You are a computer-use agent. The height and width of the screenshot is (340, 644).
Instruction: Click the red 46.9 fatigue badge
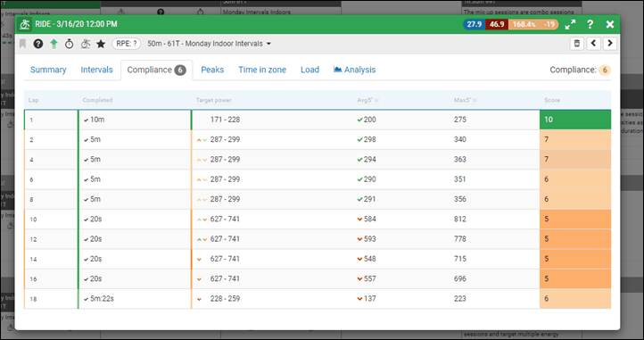497,24
